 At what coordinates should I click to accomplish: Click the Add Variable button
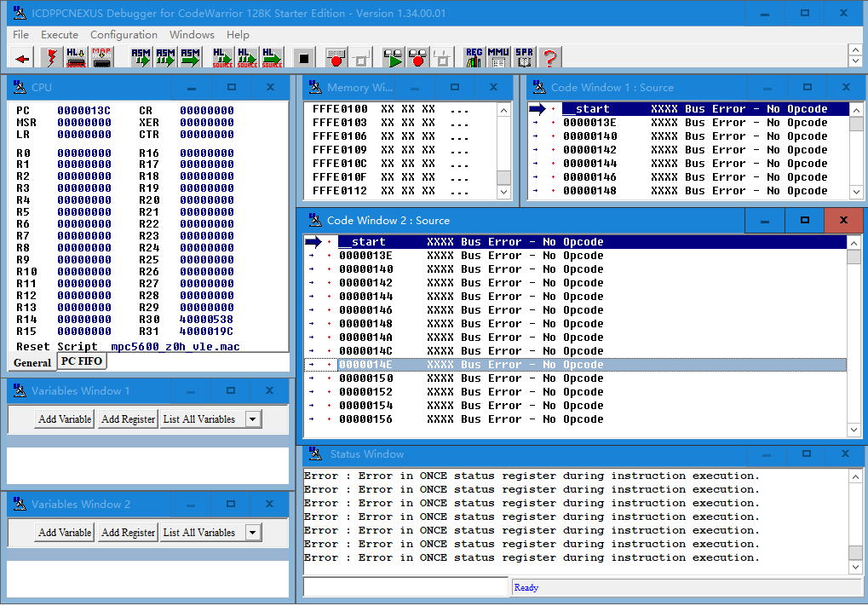tap(63, 418)
